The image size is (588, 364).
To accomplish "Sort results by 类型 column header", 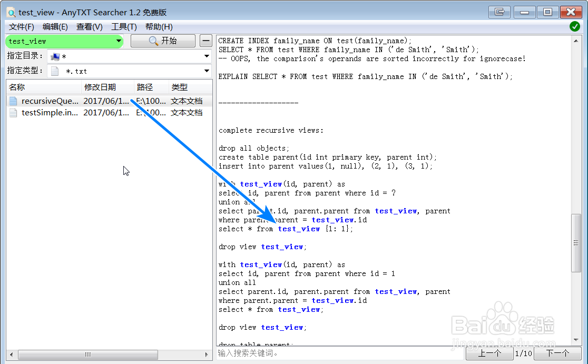I will [x=190, y=87].
